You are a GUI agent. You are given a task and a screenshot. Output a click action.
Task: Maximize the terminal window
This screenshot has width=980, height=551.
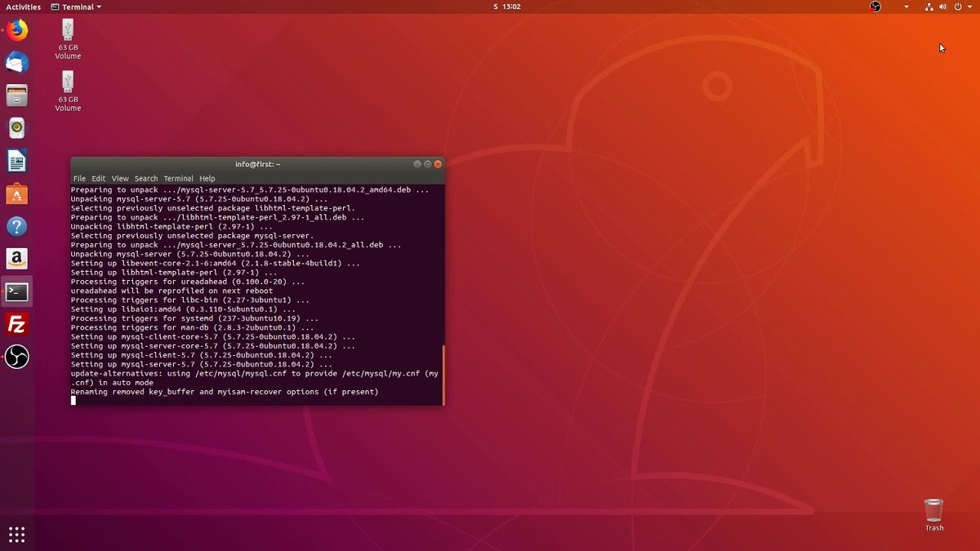pos(427,164)
